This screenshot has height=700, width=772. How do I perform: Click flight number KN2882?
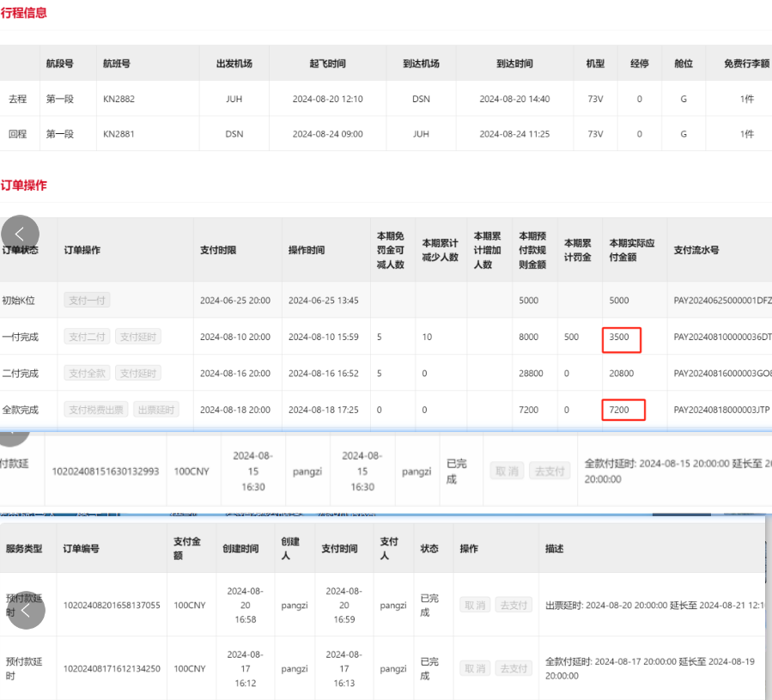119,99
